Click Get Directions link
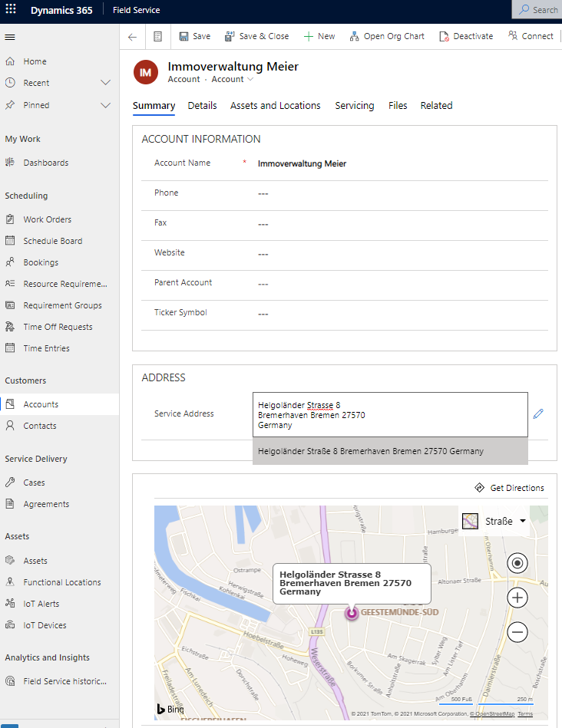Image resolution: width=562 pixels, height=728 pixels. (x=509, y=488)
